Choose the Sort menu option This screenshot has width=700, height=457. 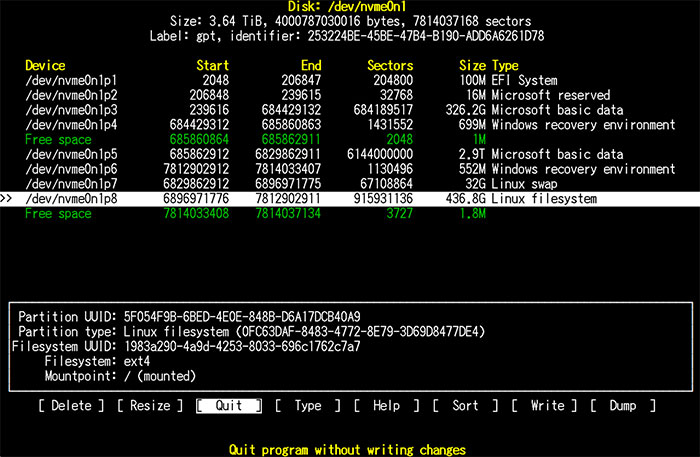pyautogui.click(x=465, y=406)
